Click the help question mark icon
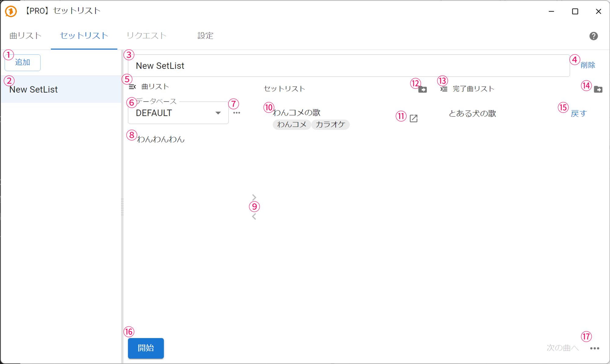The width and height of the screenshot is (610, 364). click(x=593, y=36)
